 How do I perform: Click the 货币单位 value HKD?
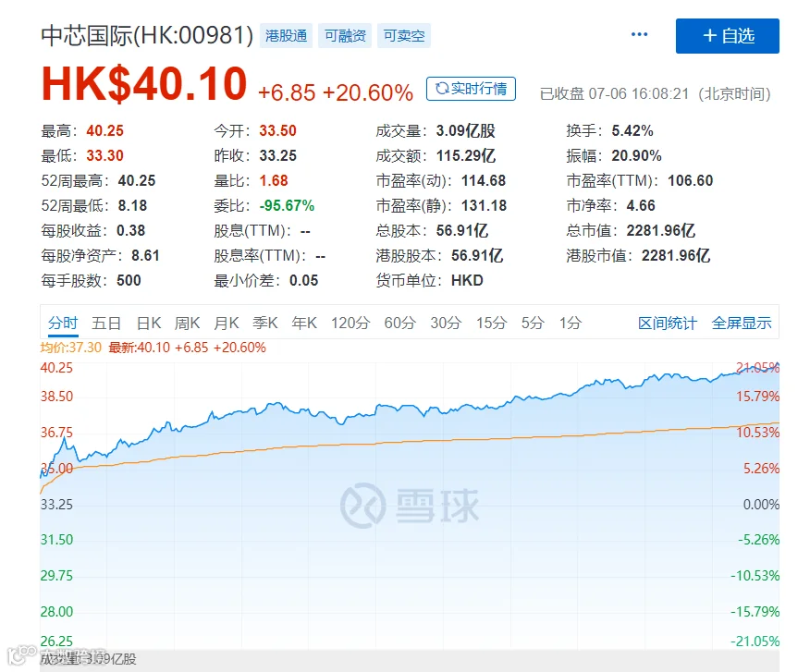pos(467,280)
